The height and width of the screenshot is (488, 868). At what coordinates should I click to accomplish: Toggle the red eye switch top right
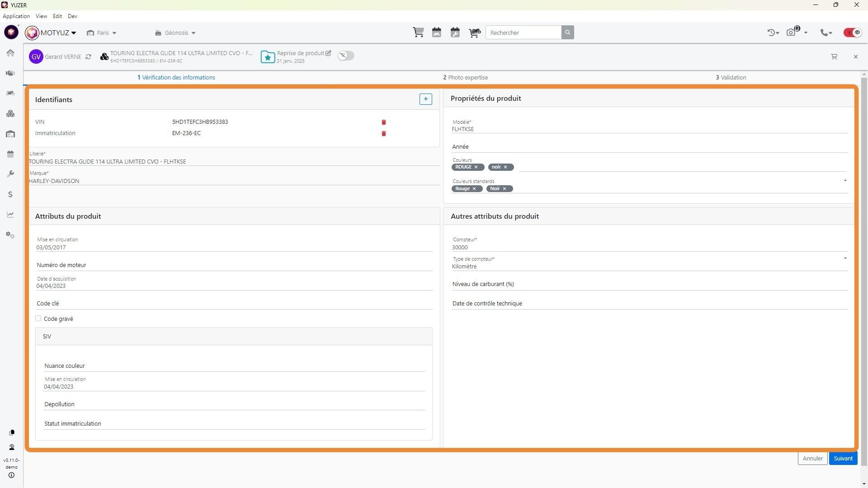(853, 33)
